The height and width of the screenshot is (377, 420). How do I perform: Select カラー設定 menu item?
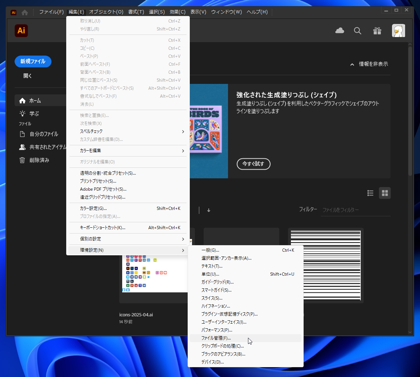pos(128,208)
